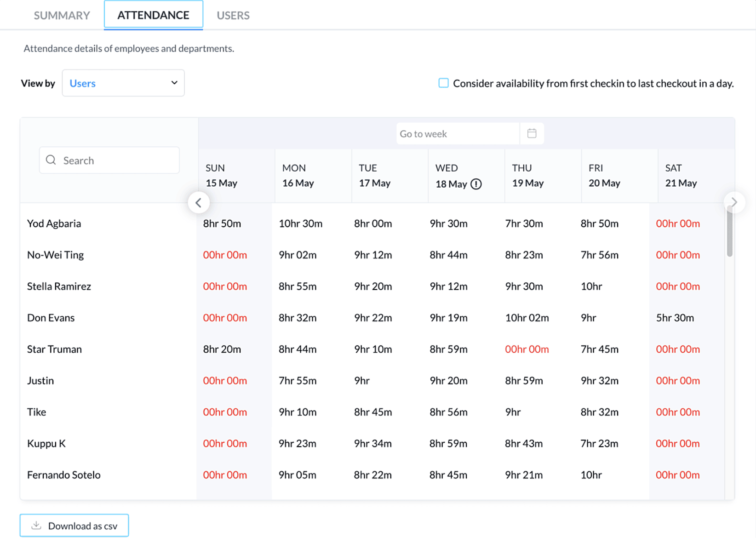Click the calendar icon beside Go to week
The width and height of the screenshot is (756, 538).
click(532, 133)
